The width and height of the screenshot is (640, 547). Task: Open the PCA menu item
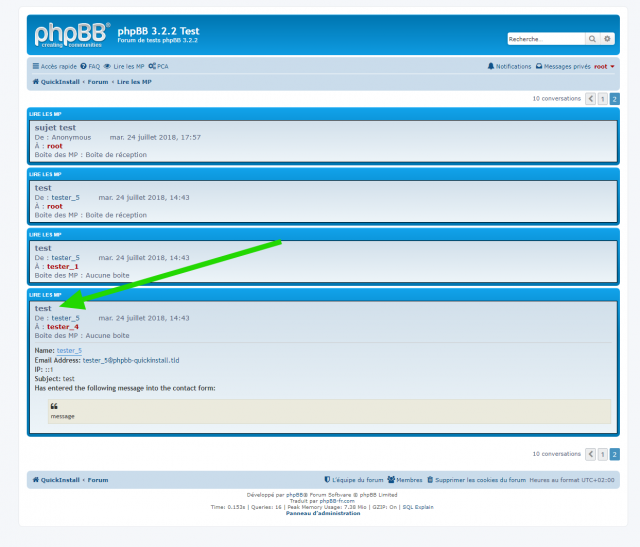tap(158, 66)
